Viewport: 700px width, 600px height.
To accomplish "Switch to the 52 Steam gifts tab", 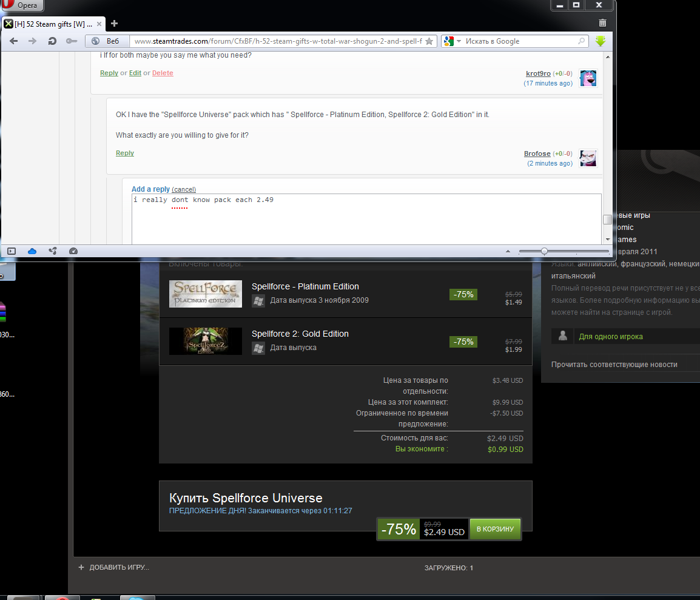I will [53, 24].
